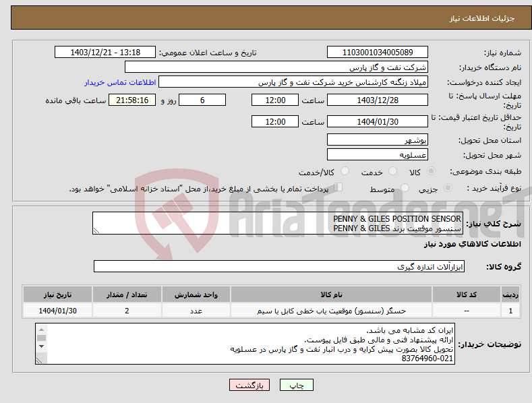Click the ساعت باقی مانده label
Screen dimensions: 532x403
point(76,101)
